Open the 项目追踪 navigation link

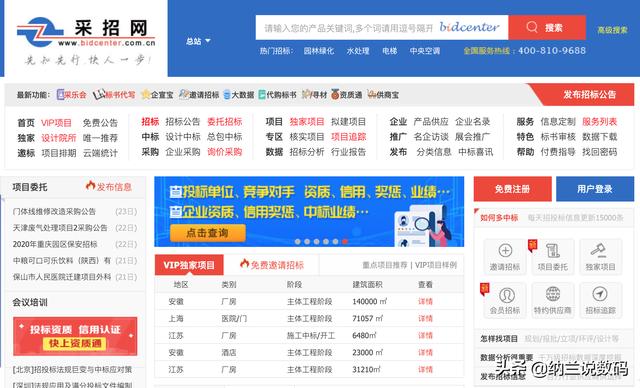[x=349, y=137]
